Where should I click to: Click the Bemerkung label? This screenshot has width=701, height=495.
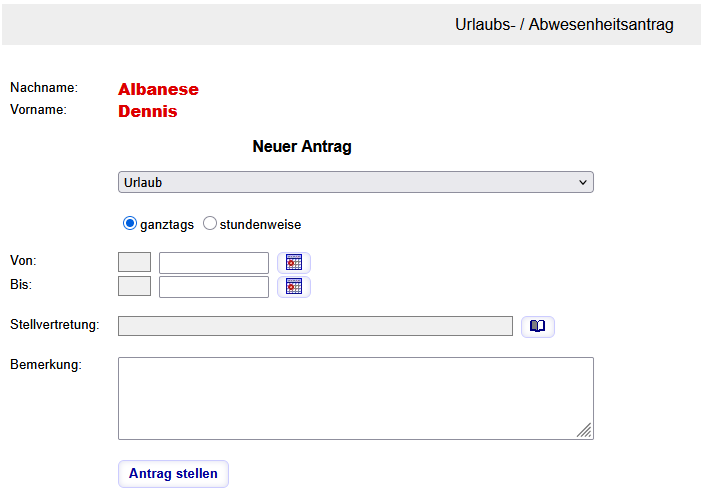pos(45,365)
